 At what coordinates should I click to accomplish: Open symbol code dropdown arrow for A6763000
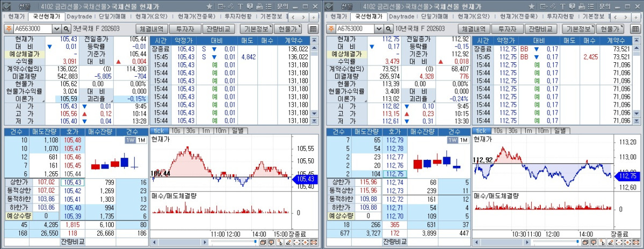[x=378, y=29]
